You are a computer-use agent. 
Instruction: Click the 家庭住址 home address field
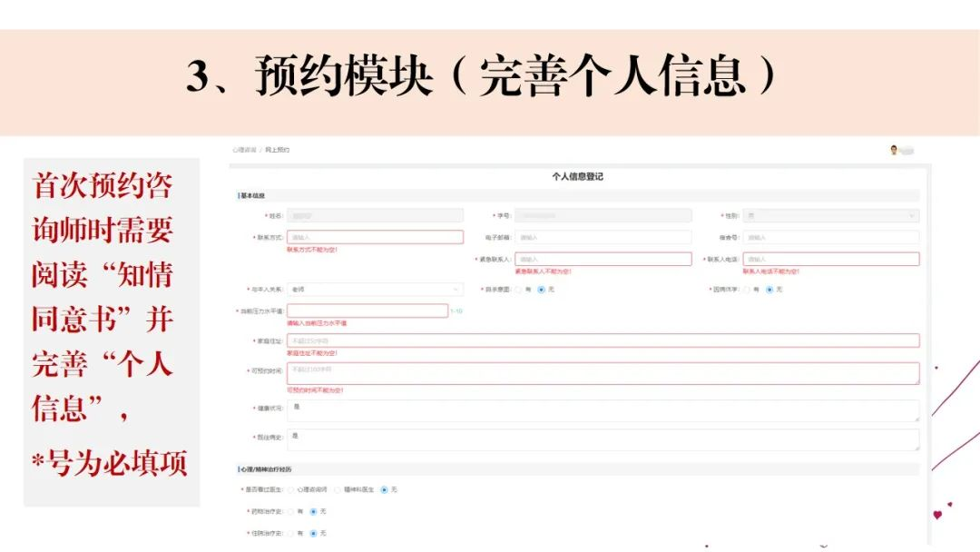click(603, 340)
